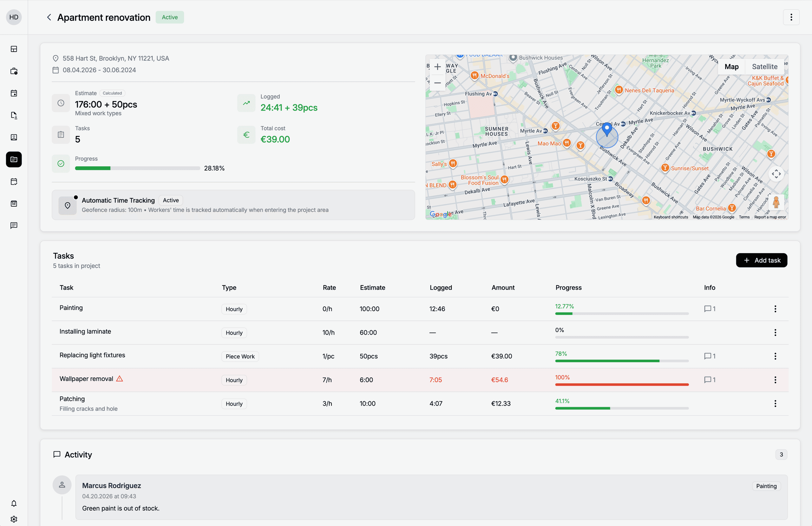Click the HD user avatar
The height and width of the screenshot is (526, 812).
14,17
